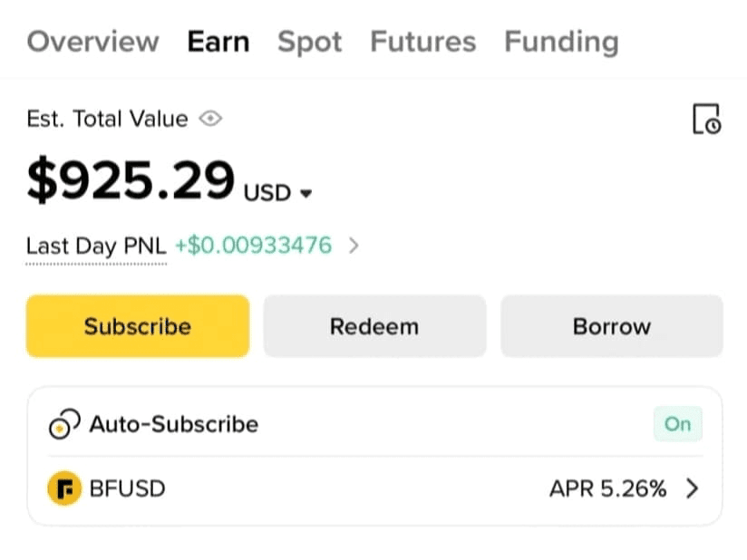The width and height of the screenshot is (747, 560).
Task: Switch to the Overview tab
Action: 92,42
